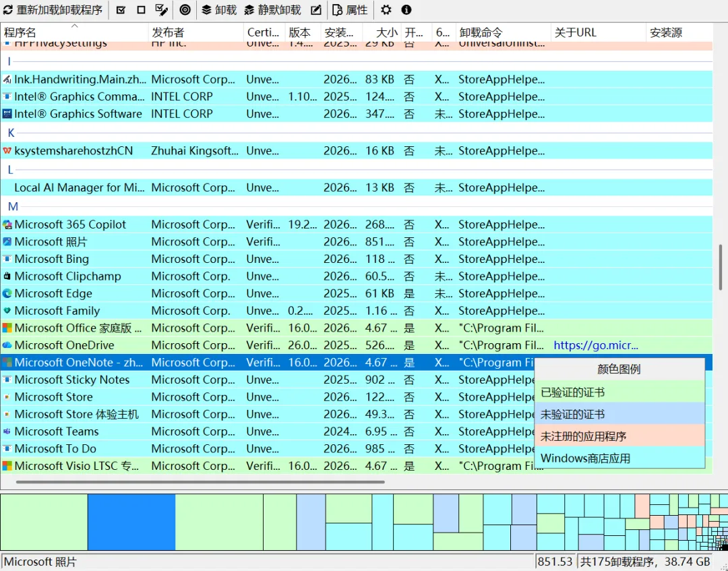728x571 pixels.
Task: Click the ksystemsharehostzhCN WPS icon
Action: 7,151
